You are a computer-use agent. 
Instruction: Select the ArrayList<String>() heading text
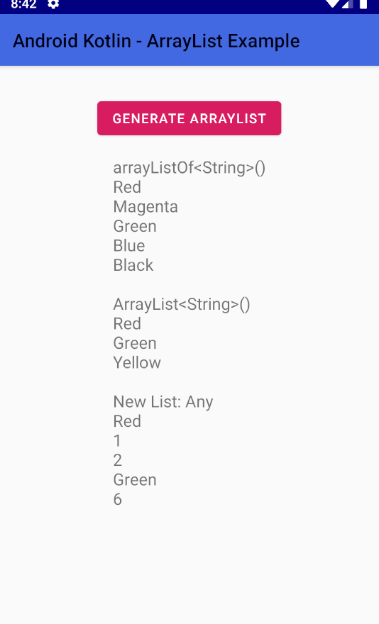tap(182, 304)
